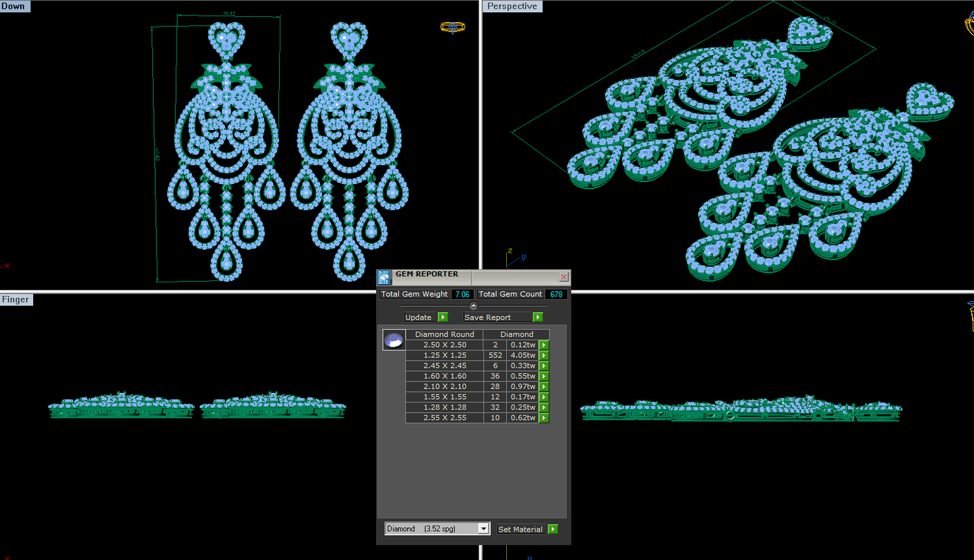Viewport: 974px width, 560px height.
Task: Click green arrow for 1.55 X 1.55 row
Action: point(543,397)
